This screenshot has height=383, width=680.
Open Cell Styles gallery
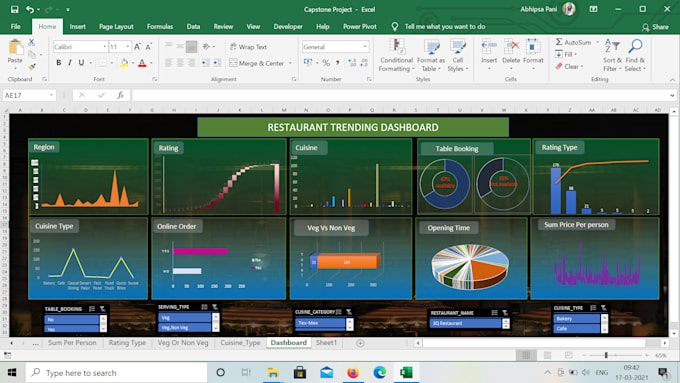point(458,55)
